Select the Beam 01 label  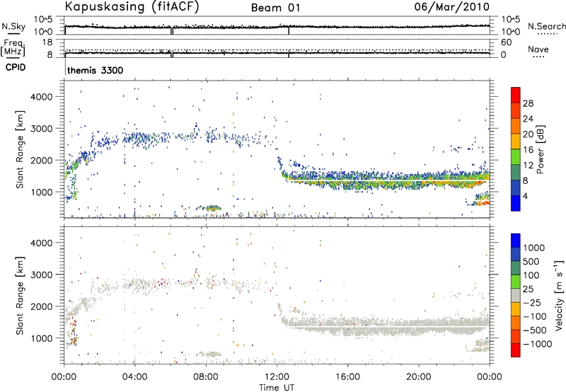coord(275,8)
